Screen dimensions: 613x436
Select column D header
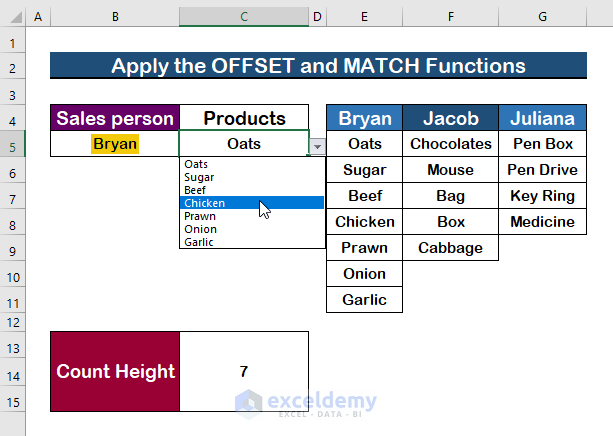pos(317,17)
